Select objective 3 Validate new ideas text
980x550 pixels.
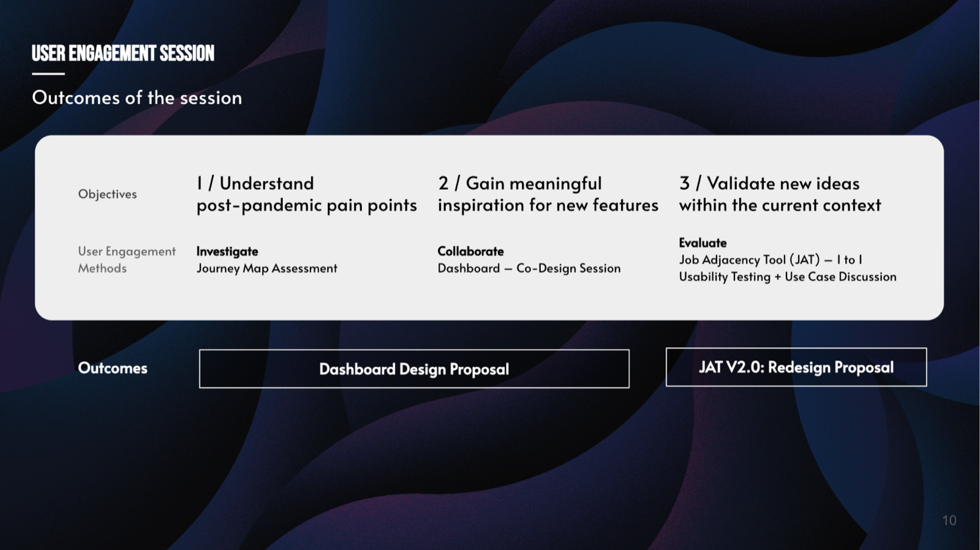(780, 194)
